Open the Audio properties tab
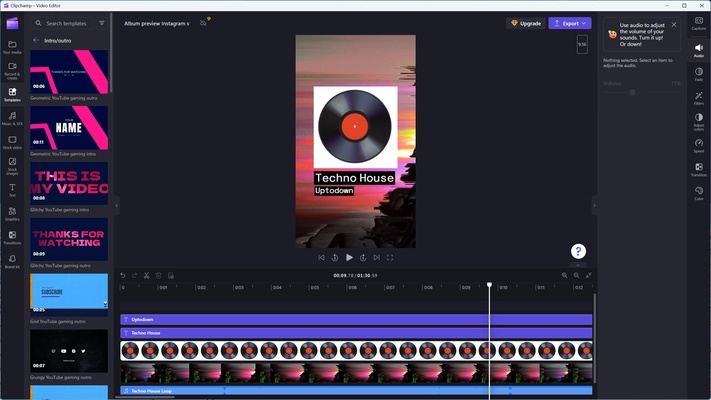Image resolution: width=711 pixels, height=400 pixels. point(699,50)
